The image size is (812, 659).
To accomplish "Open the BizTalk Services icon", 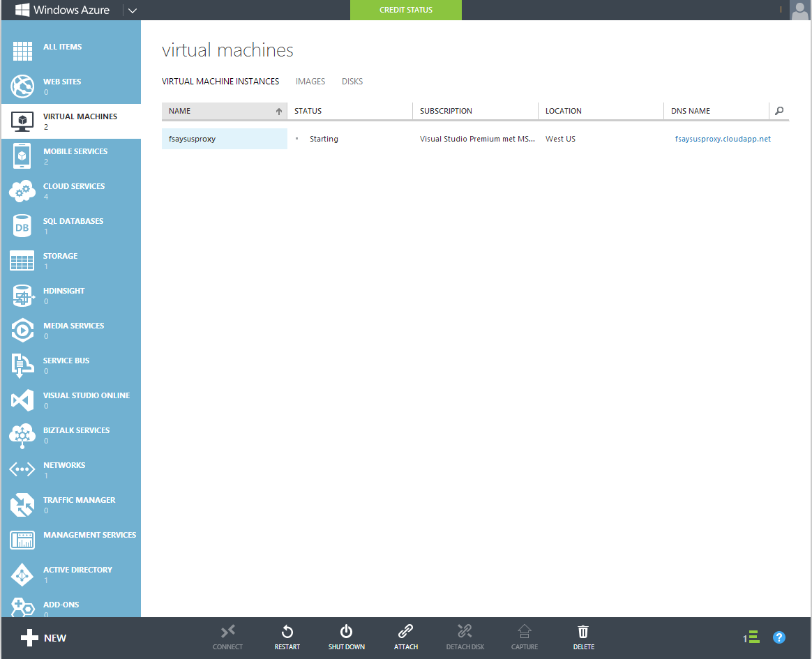I will (x=22, y=435).
